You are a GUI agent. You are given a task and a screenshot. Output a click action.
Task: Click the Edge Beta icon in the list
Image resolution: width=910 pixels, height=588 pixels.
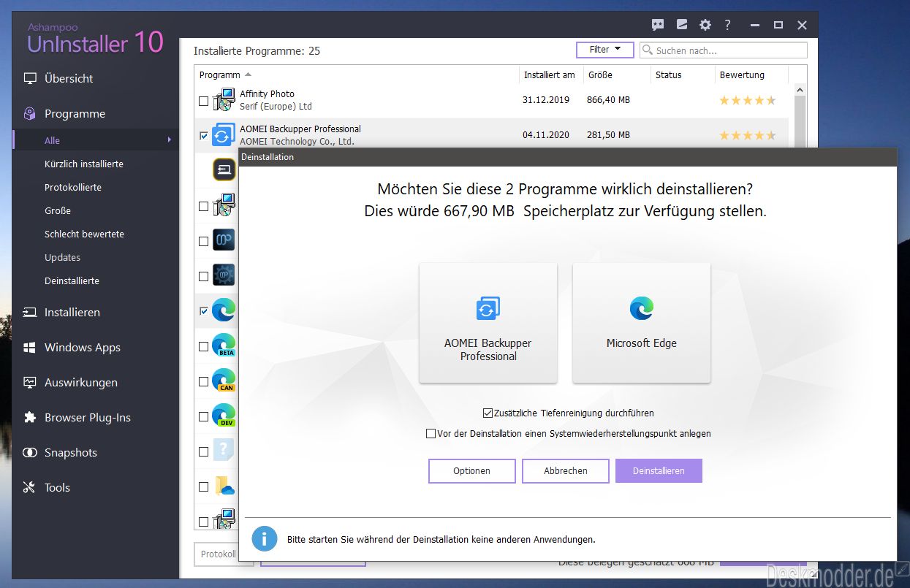224,345
